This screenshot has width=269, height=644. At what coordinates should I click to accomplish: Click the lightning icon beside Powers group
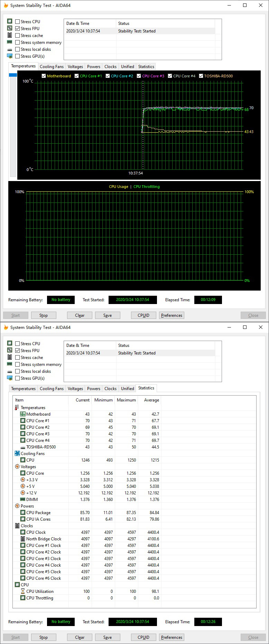tap(17, 506)
